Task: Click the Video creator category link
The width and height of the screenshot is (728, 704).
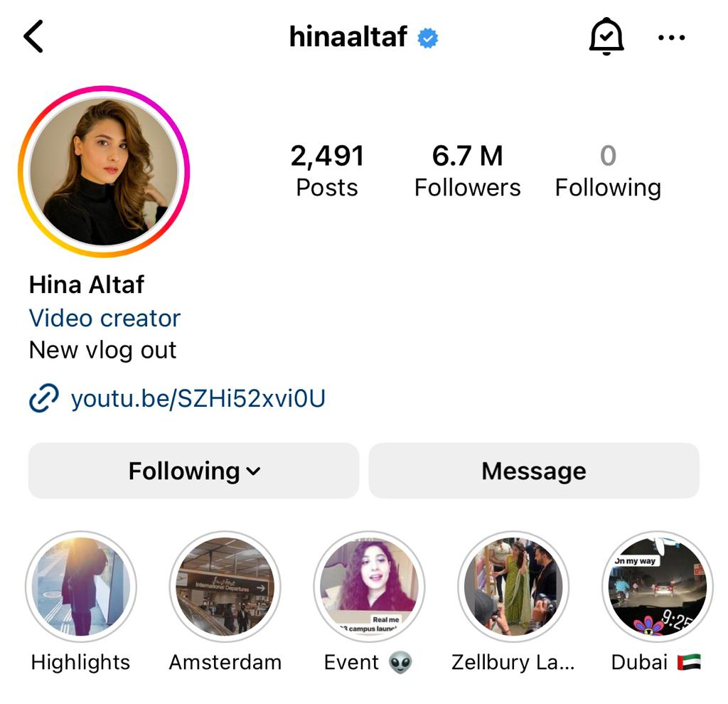Action: 105,318
